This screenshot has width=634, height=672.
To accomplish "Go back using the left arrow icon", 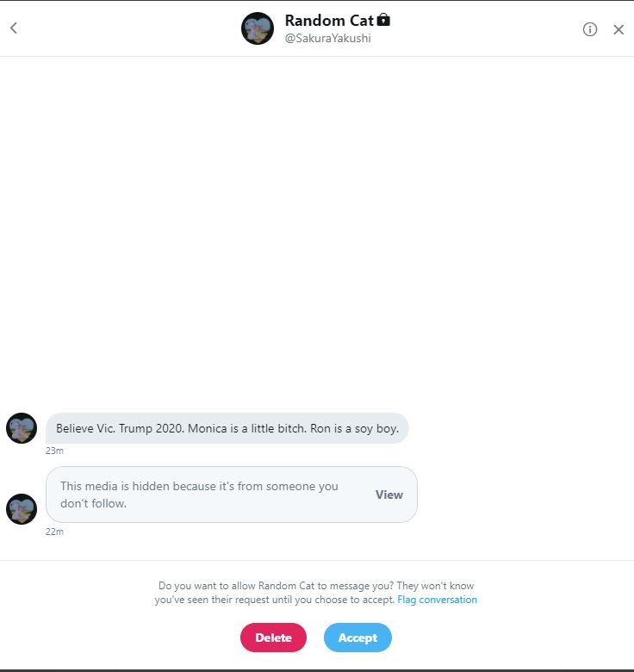I will pos(14,28).
